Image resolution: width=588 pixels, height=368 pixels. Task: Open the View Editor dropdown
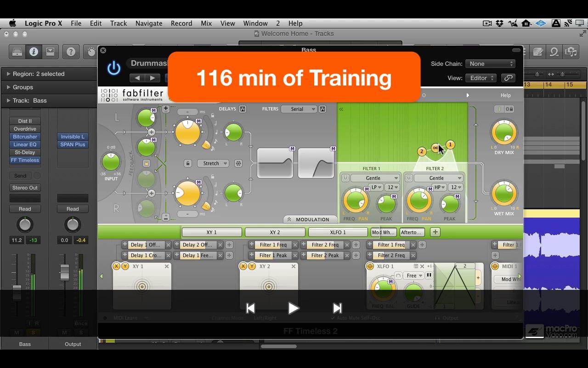pos(481,78)
